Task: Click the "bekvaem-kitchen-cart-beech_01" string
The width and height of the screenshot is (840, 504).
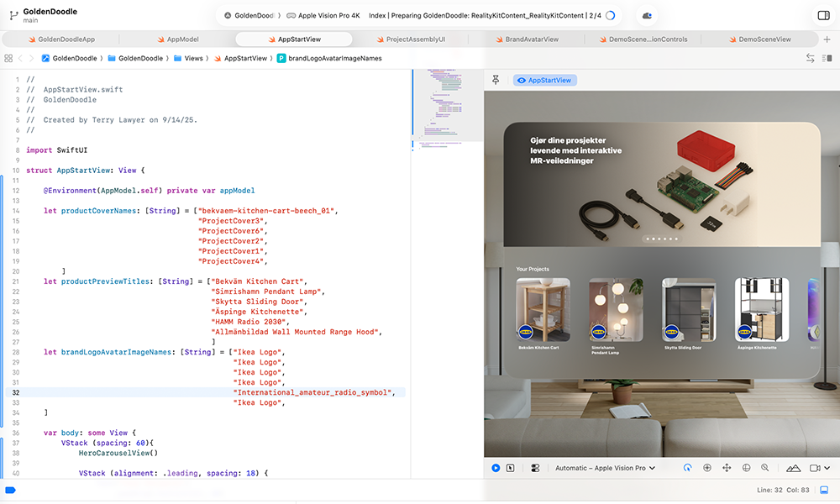Action: click(x=268, y=211)
